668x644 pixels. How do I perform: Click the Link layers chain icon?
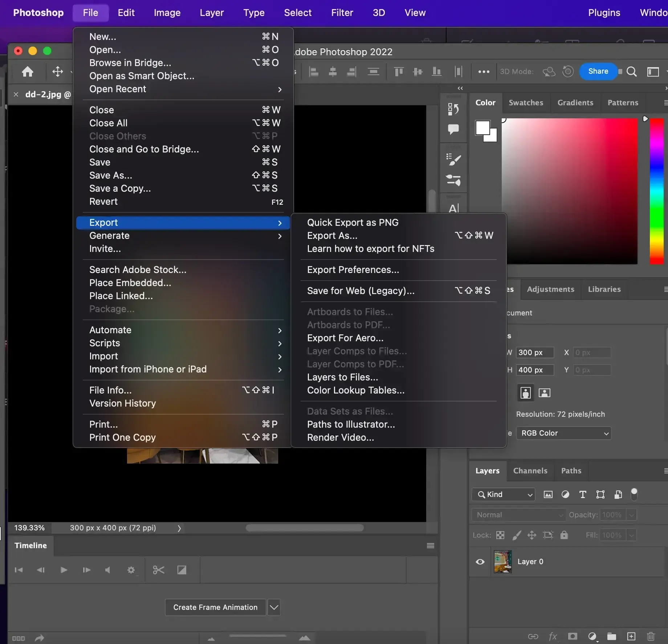coord(533,636)
